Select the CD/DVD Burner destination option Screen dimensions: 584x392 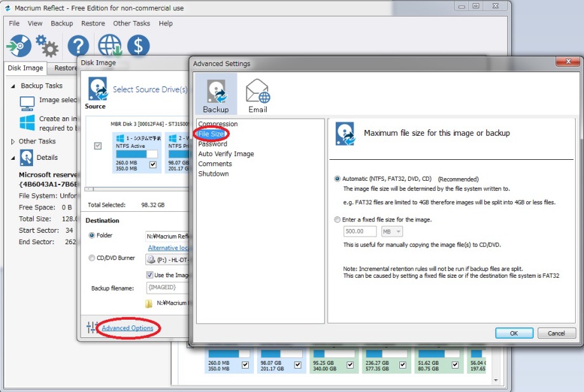[93, 258]
